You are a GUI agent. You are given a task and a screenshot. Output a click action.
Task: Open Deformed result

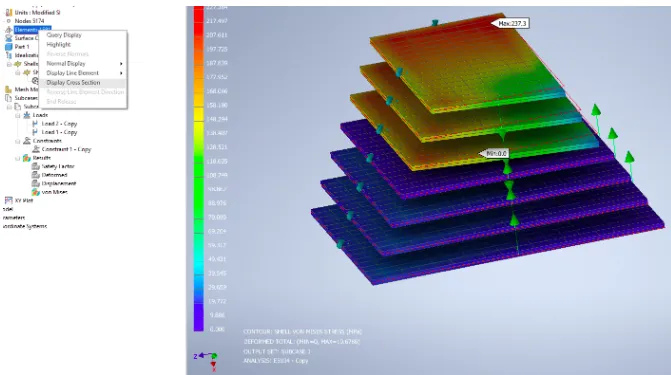[55, 175]
